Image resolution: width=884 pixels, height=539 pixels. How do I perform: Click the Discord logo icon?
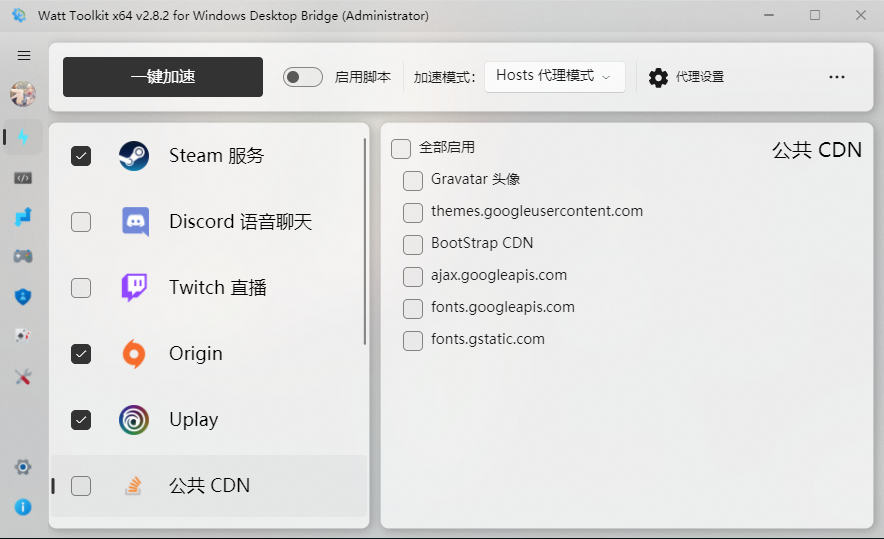(x=135, y=222)
